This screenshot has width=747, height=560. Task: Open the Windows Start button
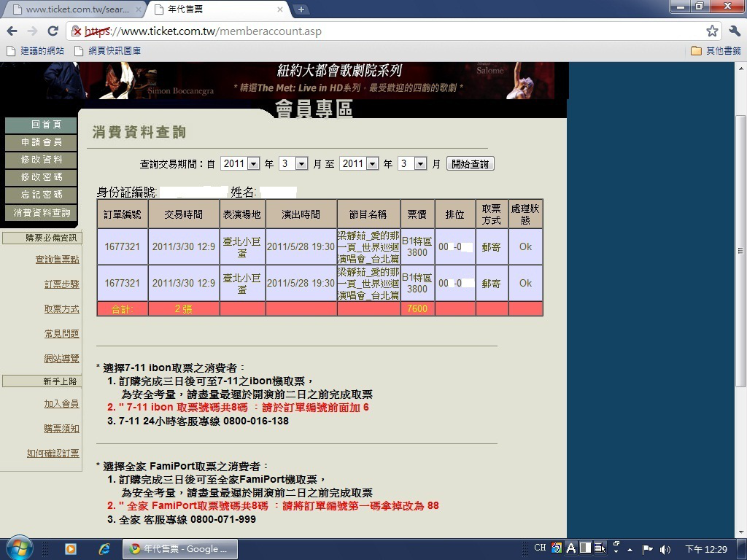click(19, 548)
